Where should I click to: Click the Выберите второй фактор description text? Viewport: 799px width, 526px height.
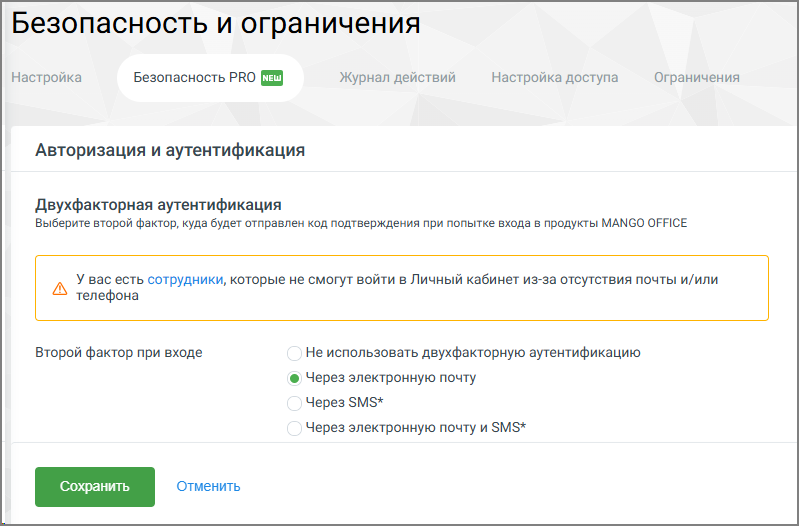point(361,223)
